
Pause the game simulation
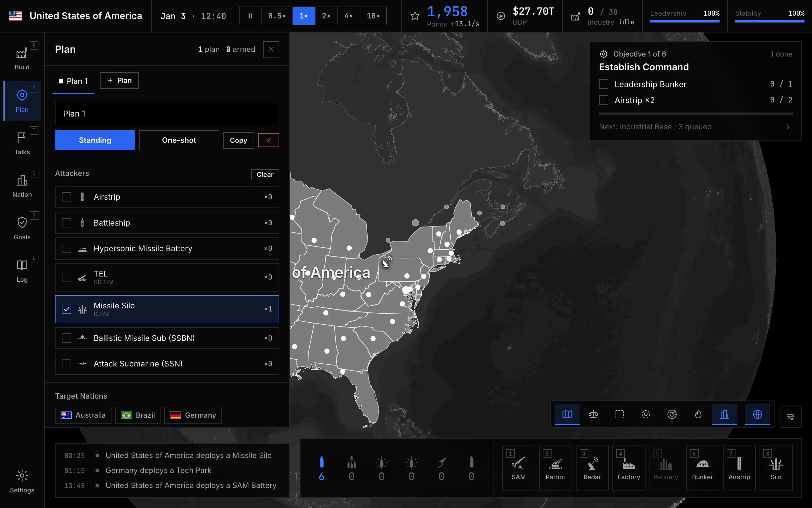(x=250, y=16)
